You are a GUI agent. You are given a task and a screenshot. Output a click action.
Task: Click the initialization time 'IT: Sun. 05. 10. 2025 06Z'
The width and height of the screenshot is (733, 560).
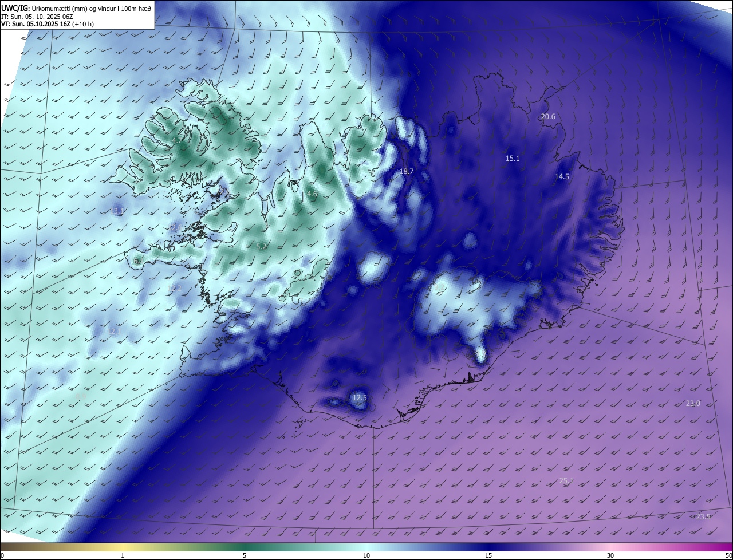click(37, 17)
